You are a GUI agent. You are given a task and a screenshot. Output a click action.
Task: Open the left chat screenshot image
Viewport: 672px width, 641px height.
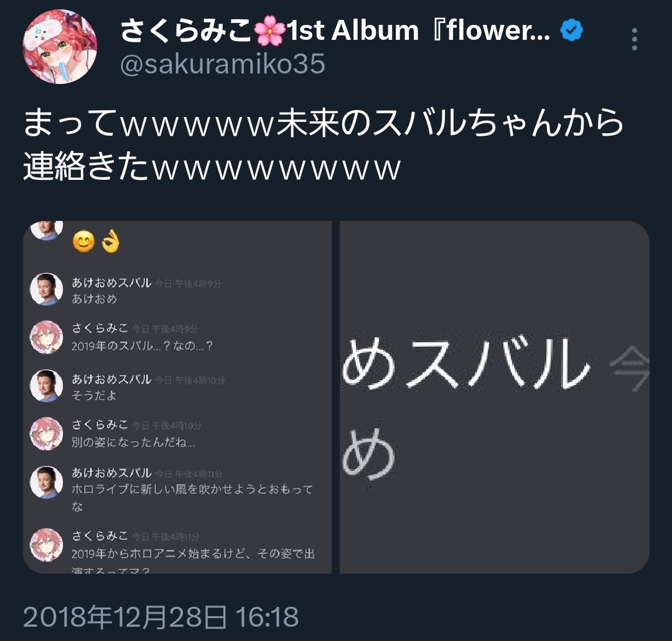point(177,397)
